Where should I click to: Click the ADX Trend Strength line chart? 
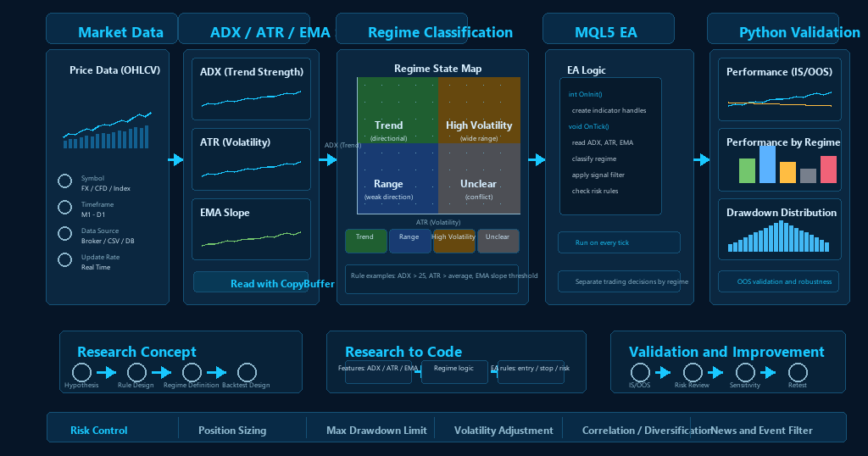click(251, 98)
